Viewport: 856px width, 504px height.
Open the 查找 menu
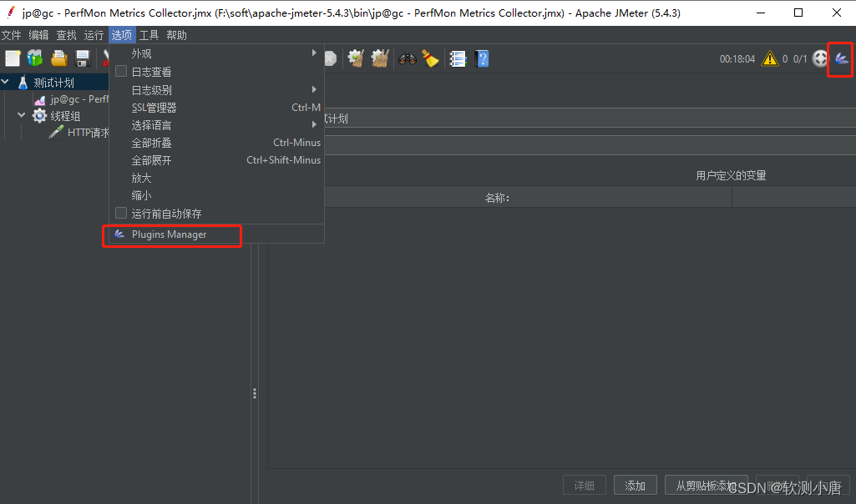click(67, 35)
